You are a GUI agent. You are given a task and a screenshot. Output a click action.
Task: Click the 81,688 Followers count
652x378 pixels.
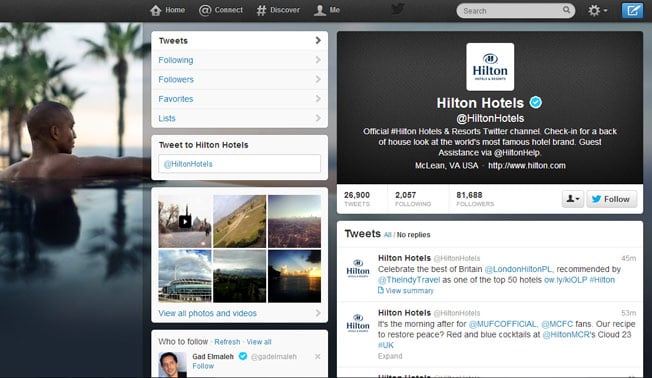pos(475,199)
